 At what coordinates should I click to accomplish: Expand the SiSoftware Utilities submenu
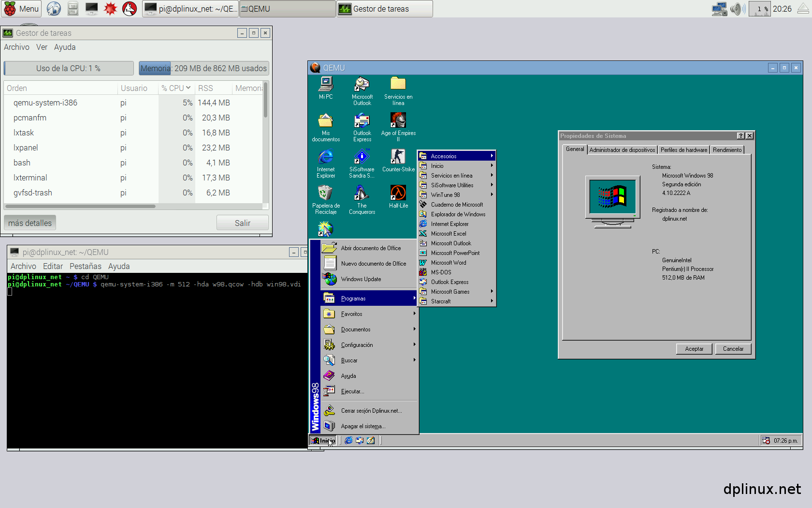(x=457, y=185)
